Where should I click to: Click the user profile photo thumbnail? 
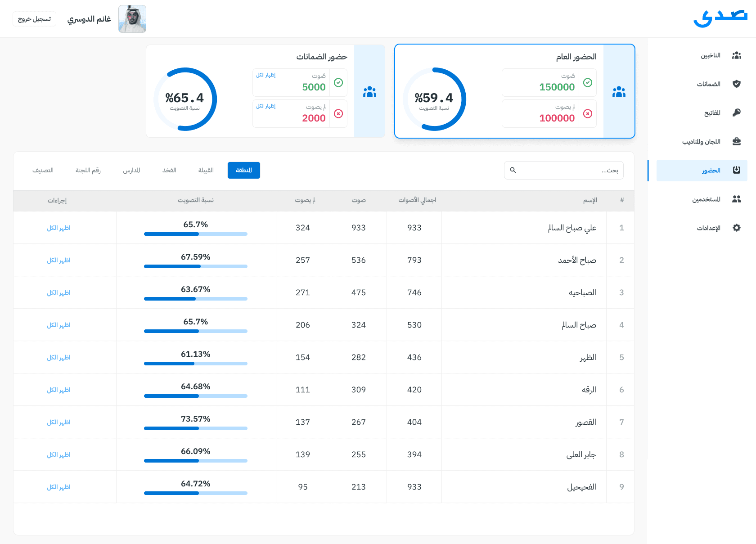point(132,19)
